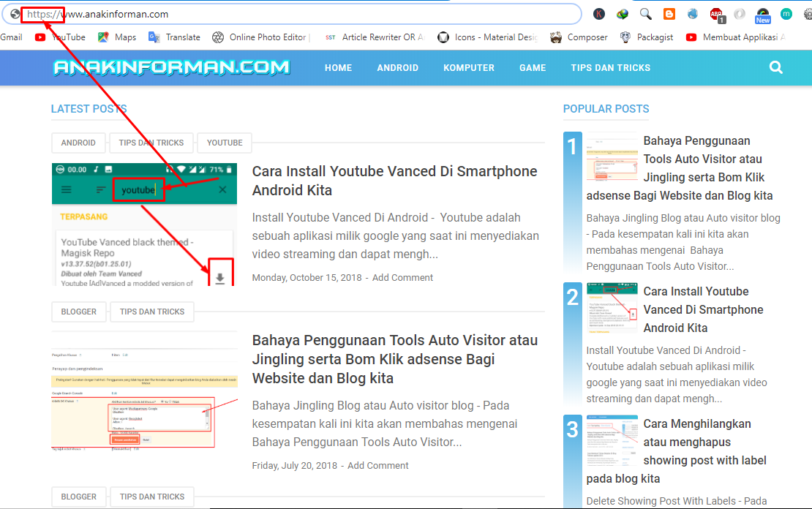
Task: Open the Online Photo Editor bookmark
Action: (260, 37)
